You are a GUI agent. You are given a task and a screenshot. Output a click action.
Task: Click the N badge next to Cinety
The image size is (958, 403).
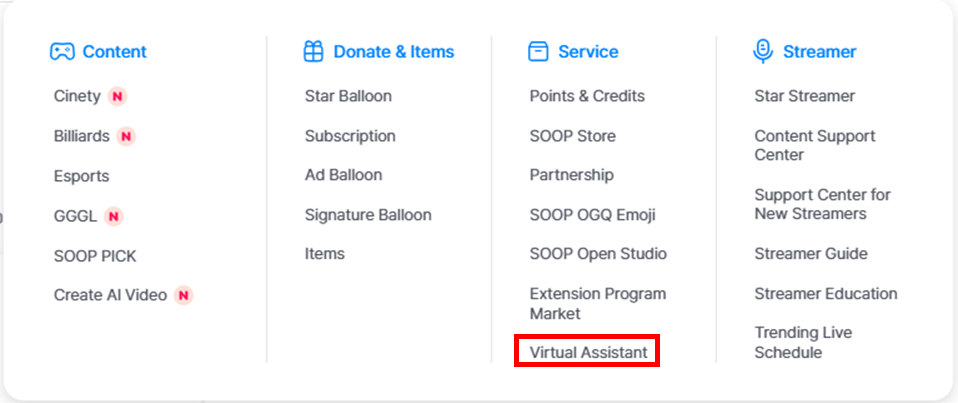pos(118,97)
